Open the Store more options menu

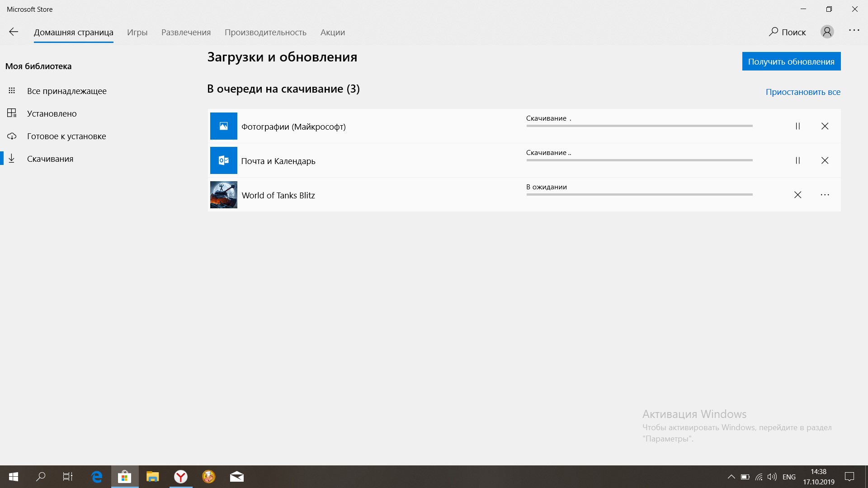854,30
